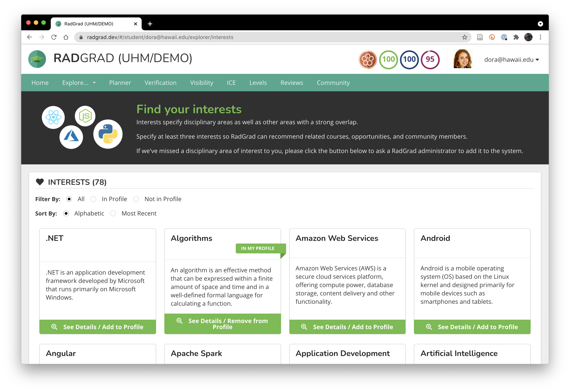The image size is (570, 392).
Task: Click the magenta 95 ICE circle
Action: click(430, 60)
